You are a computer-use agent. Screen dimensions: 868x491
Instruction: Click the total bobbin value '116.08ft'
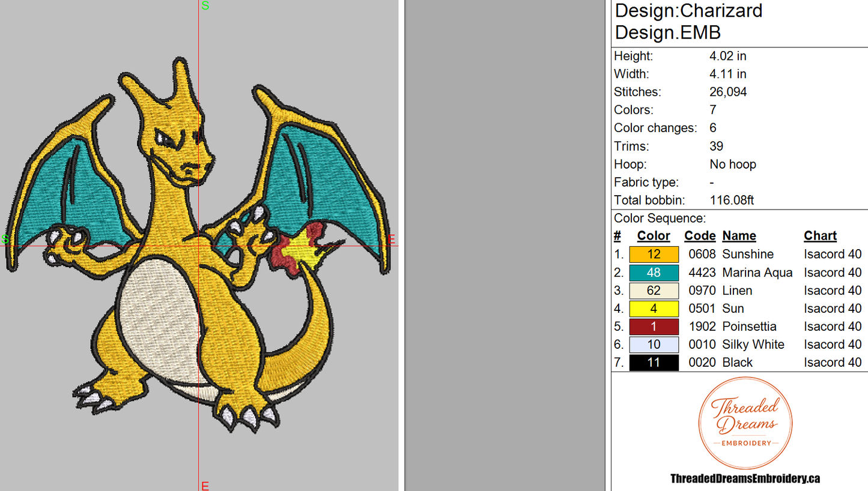point(732,200)
